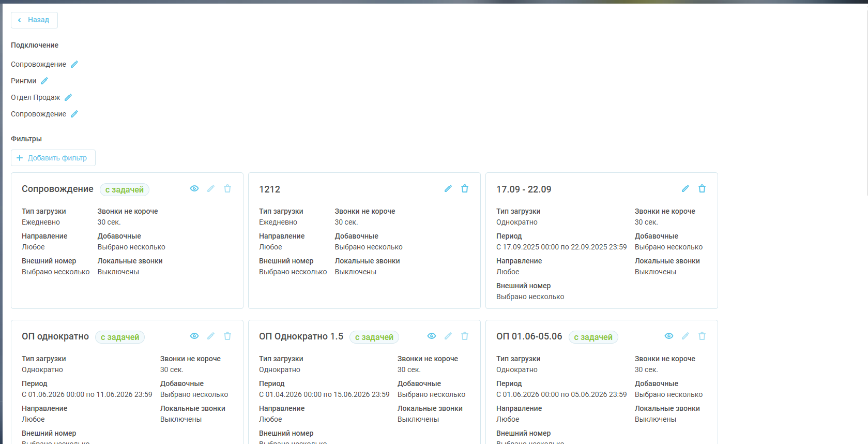Toggle visibility of ОП Однократно 1.5 filter

point(432,336)
